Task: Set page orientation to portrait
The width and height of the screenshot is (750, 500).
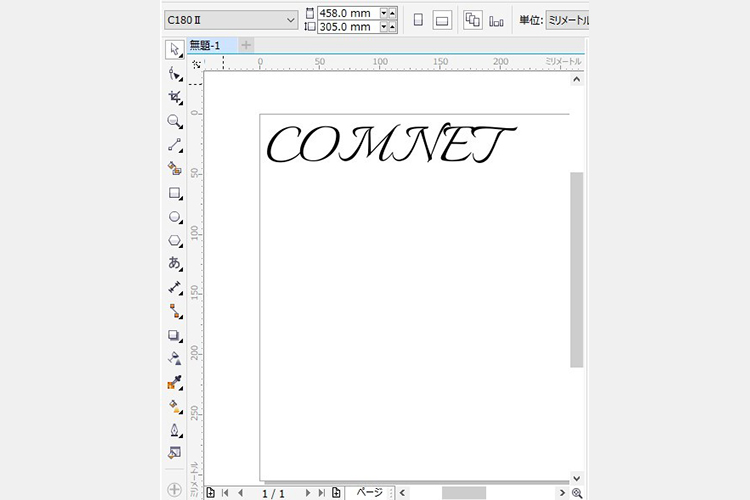Action: pos(418,20)
